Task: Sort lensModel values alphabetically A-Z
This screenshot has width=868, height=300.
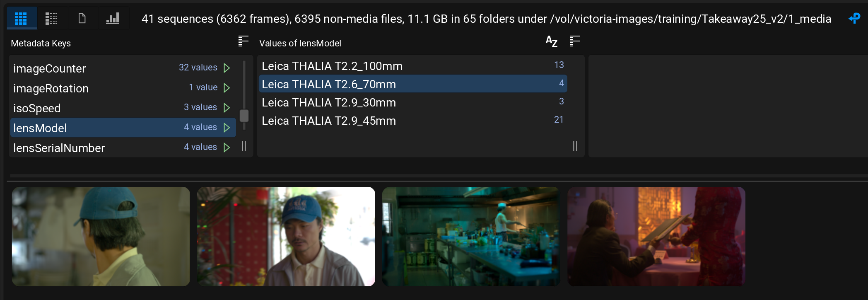Action: (551, 41)
